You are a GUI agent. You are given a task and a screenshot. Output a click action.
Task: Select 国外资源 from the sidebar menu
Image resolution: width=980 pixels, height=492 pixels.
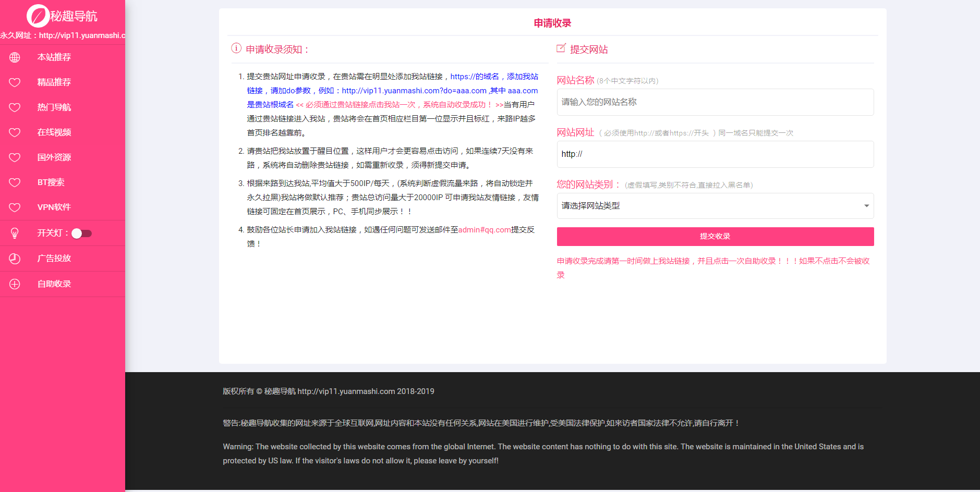click(54, 157)
